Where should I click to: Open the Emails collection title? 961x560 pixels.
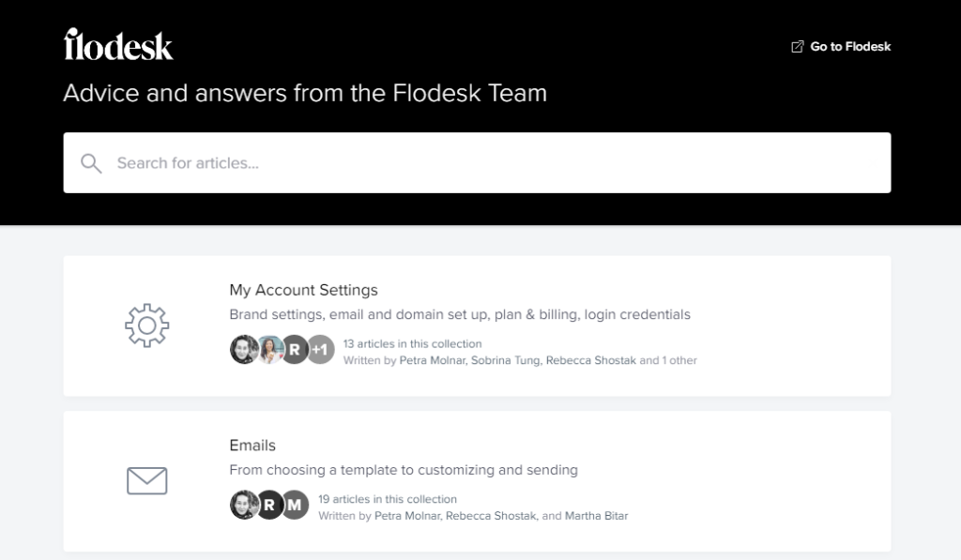252,446
